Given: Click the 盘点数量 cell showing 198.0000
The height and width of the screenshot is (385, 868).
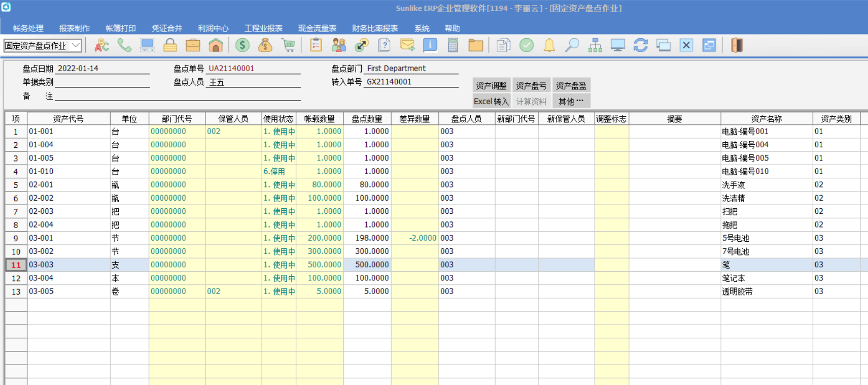Looking at the screenshot, I should click(367, 238).
